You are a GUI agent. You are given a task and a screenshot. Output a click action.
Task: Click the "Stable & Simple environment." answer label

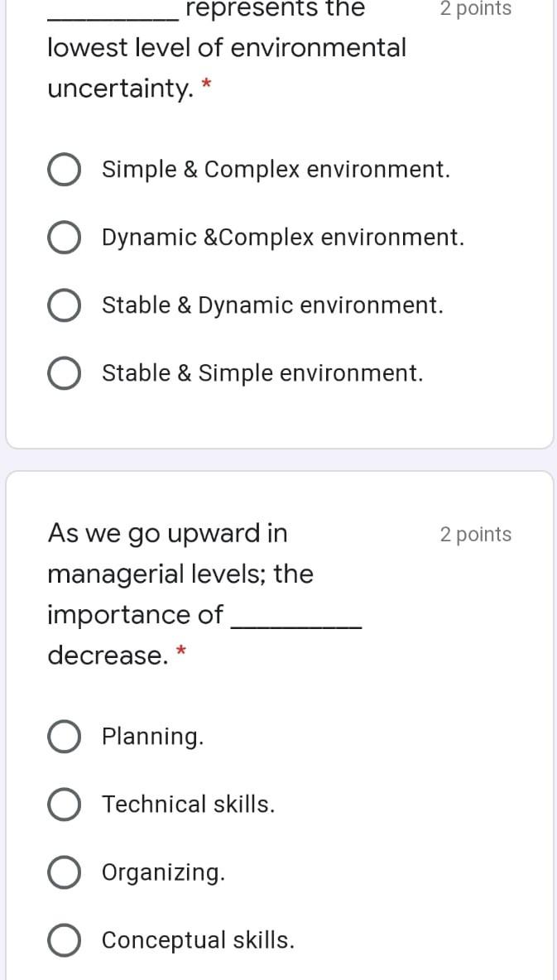click(262, 373)
